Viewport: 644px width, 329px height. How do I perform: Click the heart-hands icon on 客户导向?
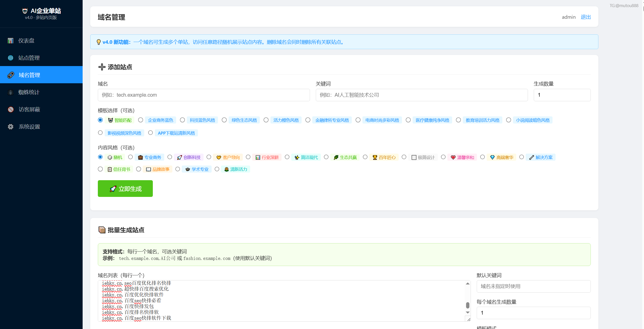tap(219, 157)
